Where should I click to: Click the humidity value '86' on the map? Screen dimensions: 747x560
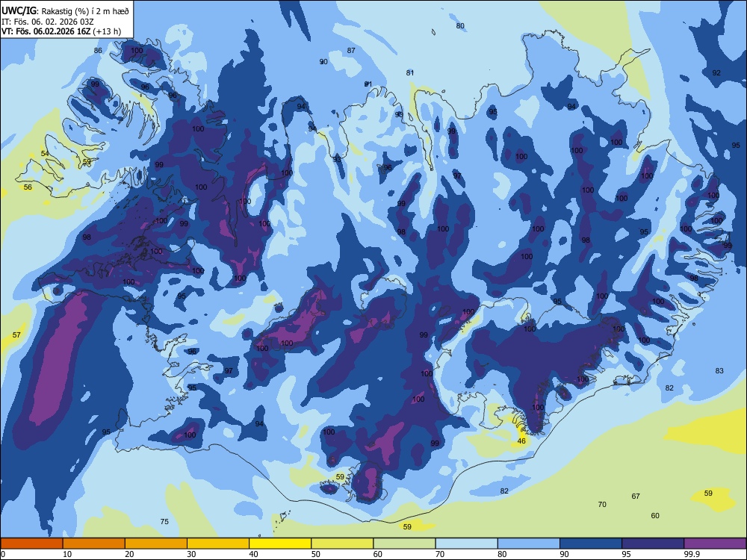tap(98, 51)
